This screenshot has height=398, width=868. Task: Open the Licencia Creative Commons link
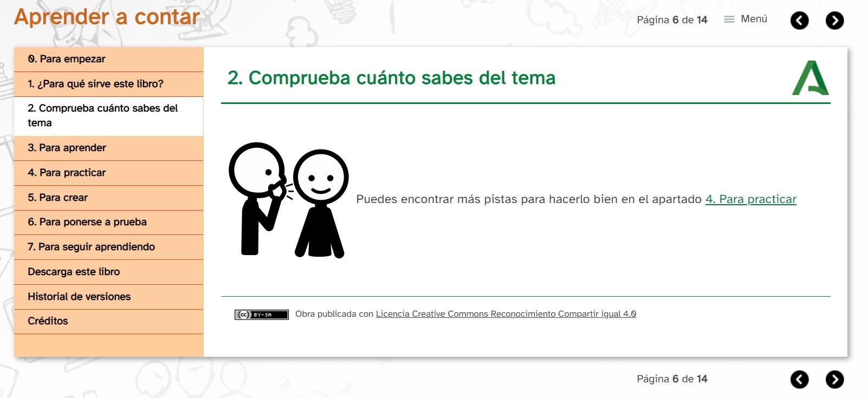506,314
